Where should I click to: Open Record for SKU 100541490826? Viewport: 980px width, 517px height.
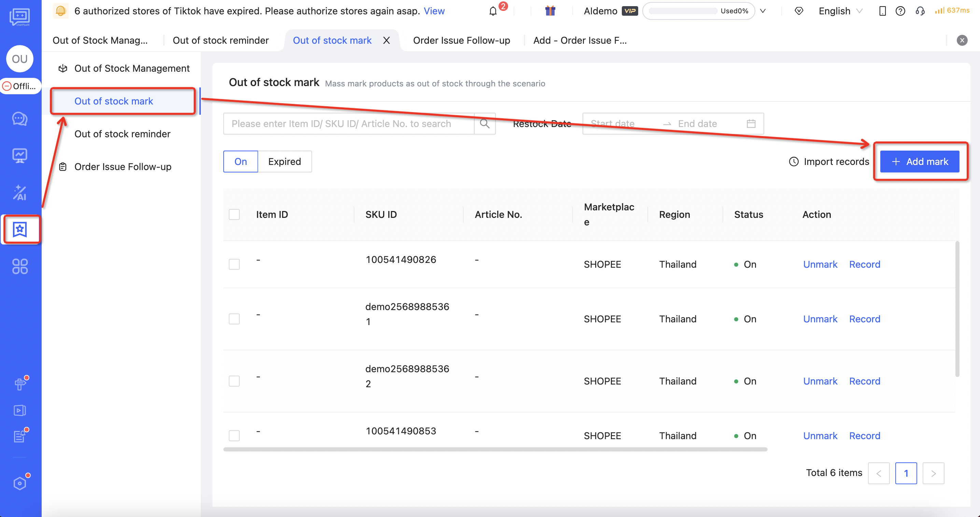point(865,264)
